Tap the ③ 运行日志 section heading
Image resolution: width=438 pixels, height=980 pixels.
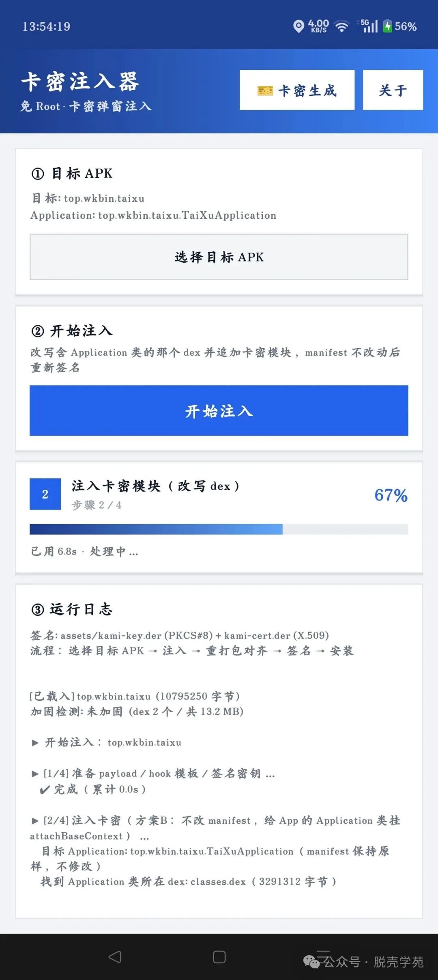[x=71, y=609]
